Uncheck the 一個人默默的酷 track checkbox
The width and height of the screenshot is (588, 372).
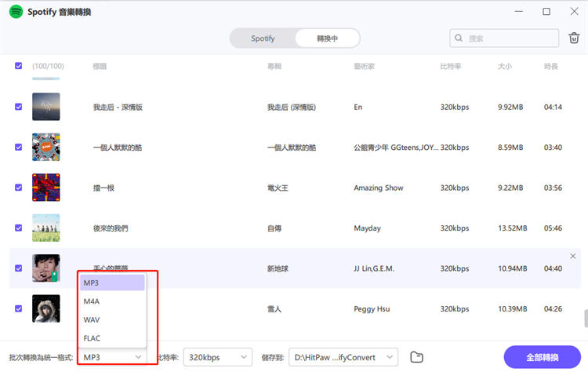coord(18,147)
